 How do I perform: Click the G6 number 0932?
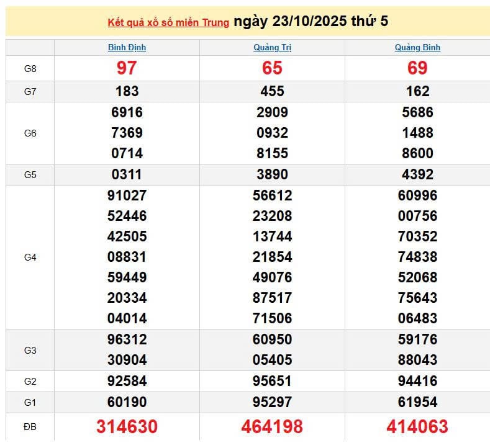tap(272, 133)
